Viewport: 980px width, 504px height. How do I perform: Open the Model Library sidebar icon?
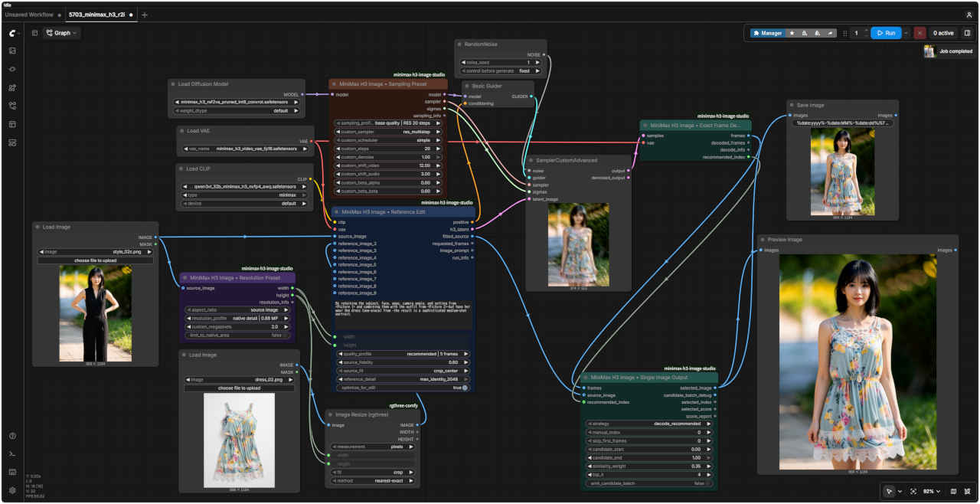tap(12, 87)
